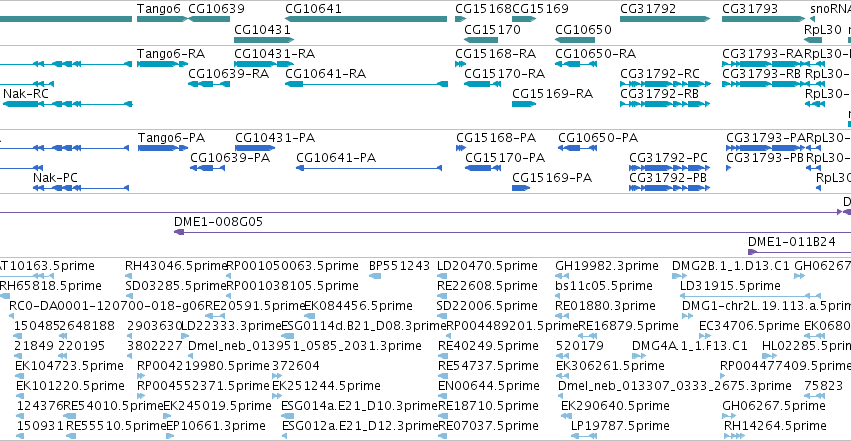The width and height of the screenshot is (851, 441).
Task: Click the RE18710.5prime EST label
Action: click(x=489, y=406)
